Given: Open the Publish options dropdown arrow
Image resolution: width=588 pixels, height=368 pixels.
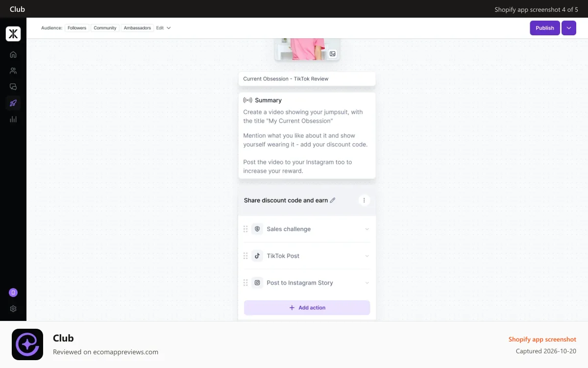Looking at the screenshot, I should point(569,28).
